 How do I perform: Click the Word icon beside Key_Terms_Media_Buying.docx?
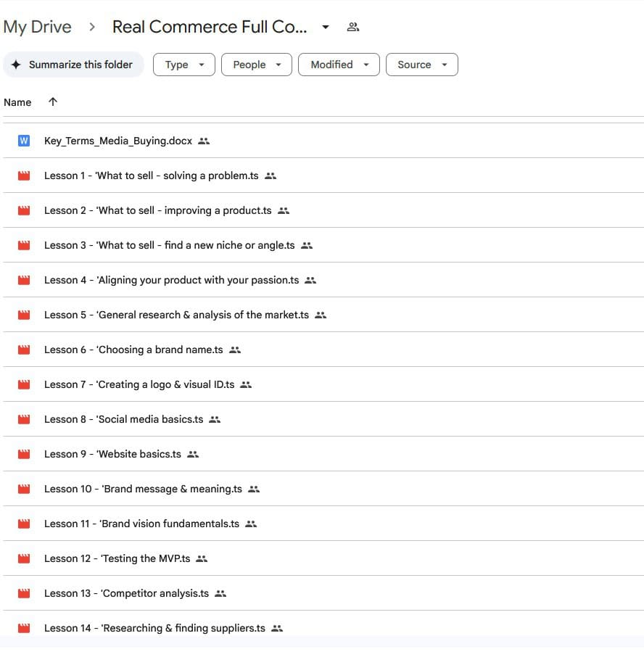(24, 141)
